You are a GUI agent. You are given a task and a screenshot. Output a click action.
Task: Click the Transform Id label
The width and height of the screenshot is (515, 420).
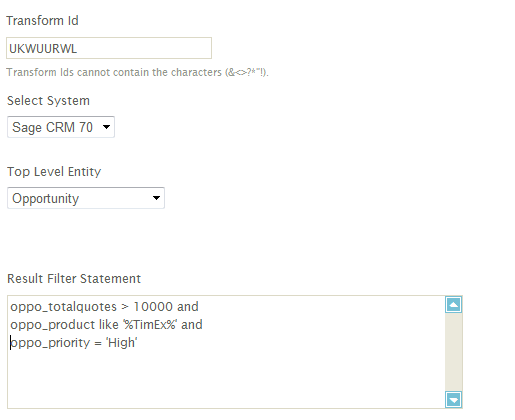(x=42, y=21)
